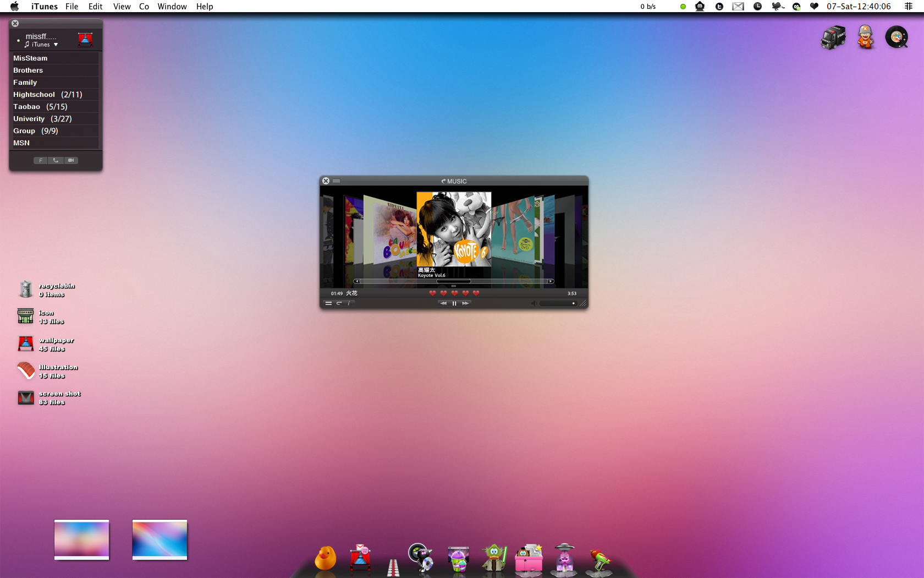The image size is (924, 578).
Task: Expand the Hightschool (2/11) group
Action: point(54,95)
